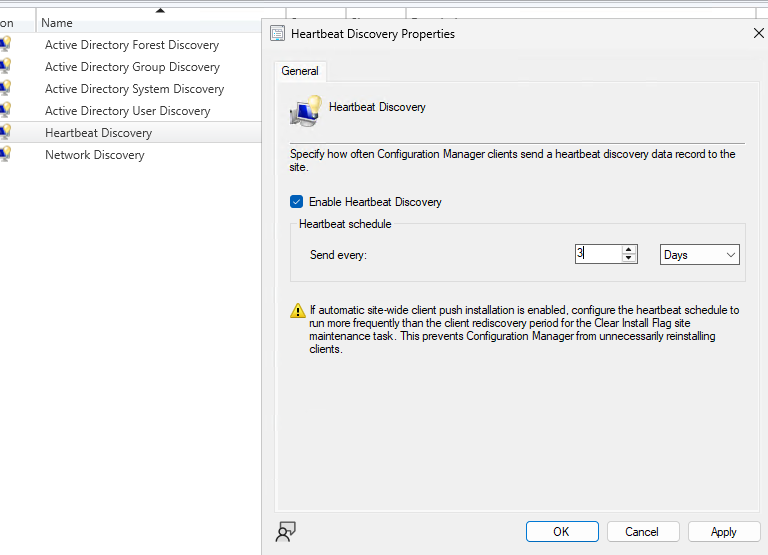Screen dimensions: 768x555
Task: Click the Active Directory Forest Discovery icon
Action: pos(5,45)
